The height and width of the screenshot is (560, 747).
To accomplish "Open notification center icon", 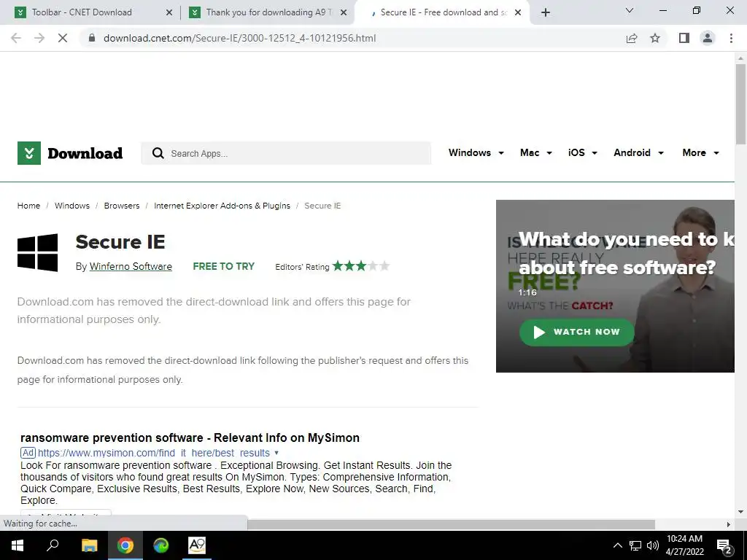I will [x=724, y=546].
